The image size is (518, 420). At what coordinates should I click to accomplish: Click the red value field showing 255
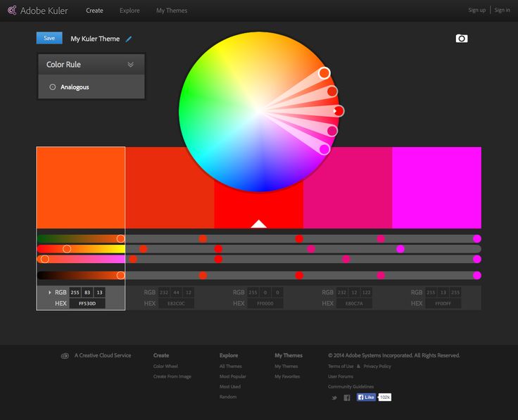click(75, 292)
